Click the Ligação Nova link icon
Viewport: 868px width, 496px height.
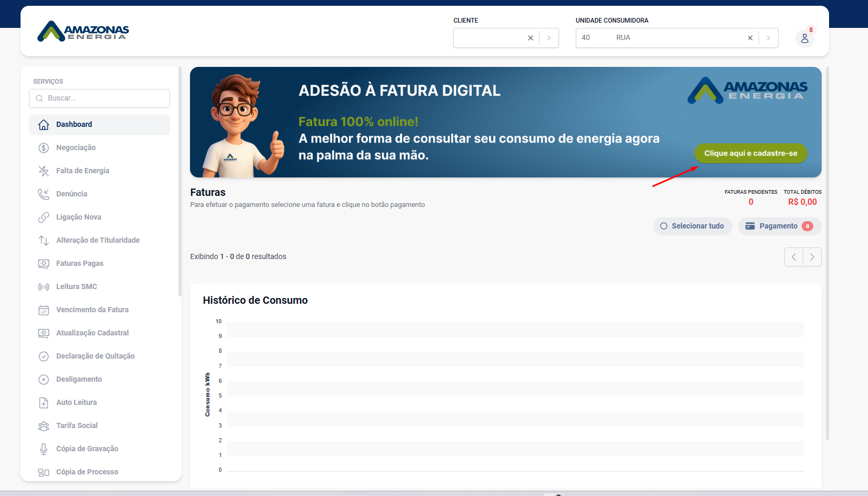(44, 217)
